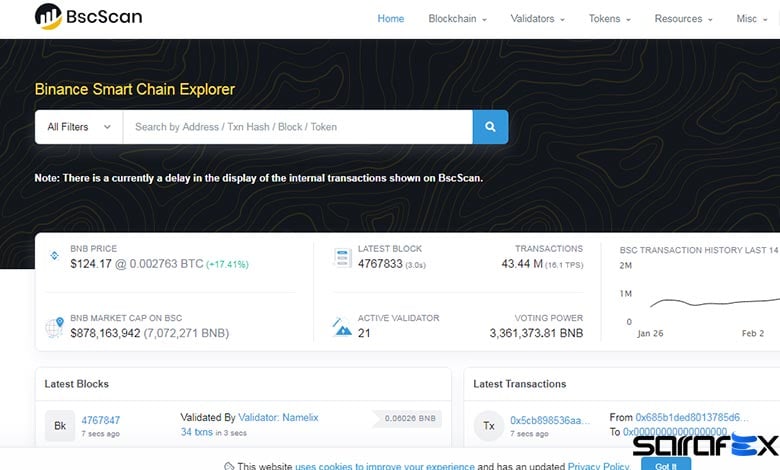The width and height of the screenshot is (780, 470).
Task: Click the BNB price diamond icon
Action: pyautogui.click(x=54, y=256)
